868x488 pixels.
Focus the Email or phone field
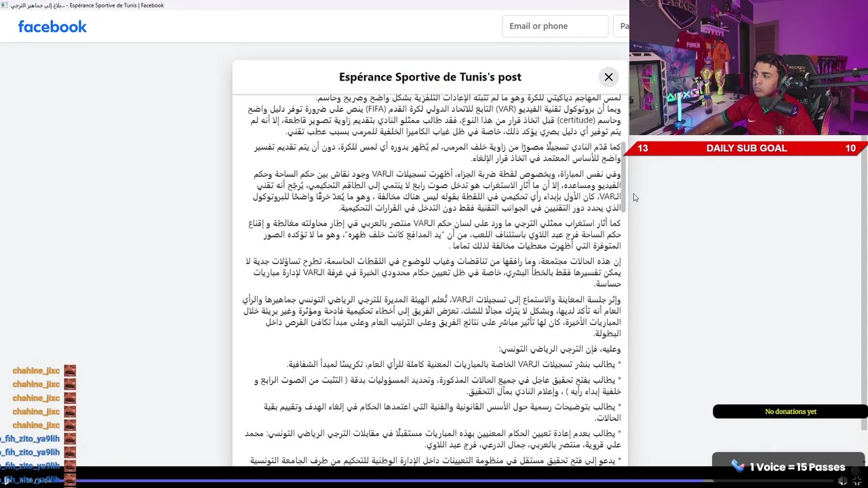[555, 26]
